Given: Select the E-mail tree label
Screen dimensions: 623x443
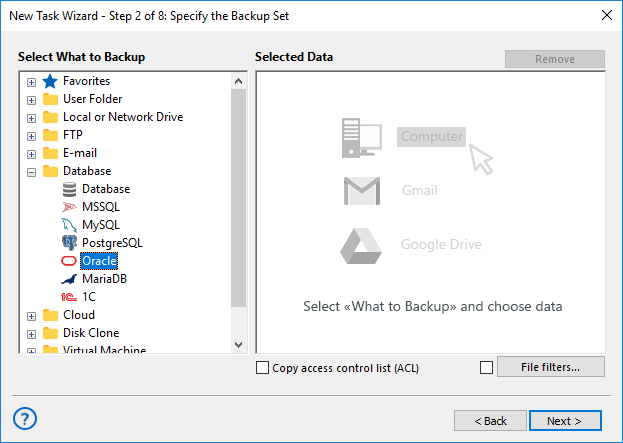Looking at the screenshot, I should 80,153.
